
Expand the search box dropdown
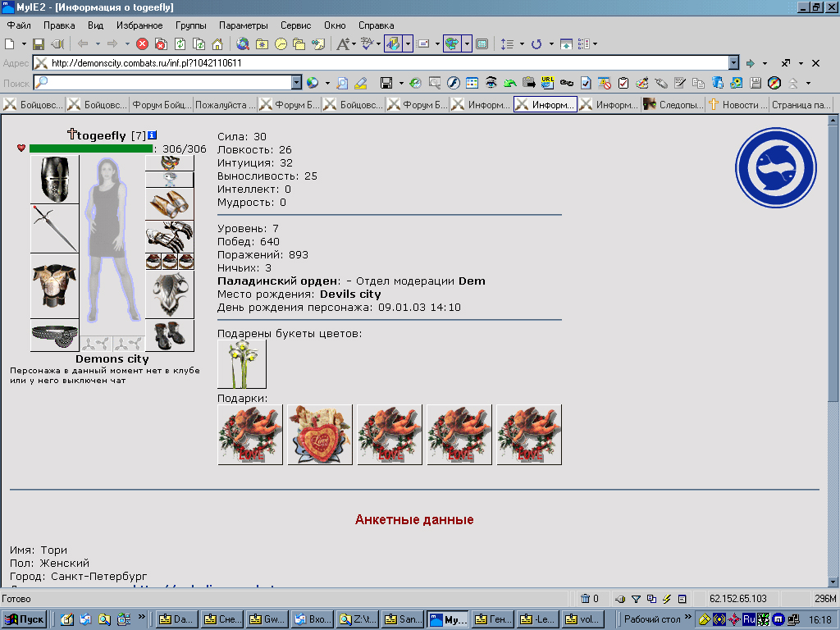[x=296, y=83]
